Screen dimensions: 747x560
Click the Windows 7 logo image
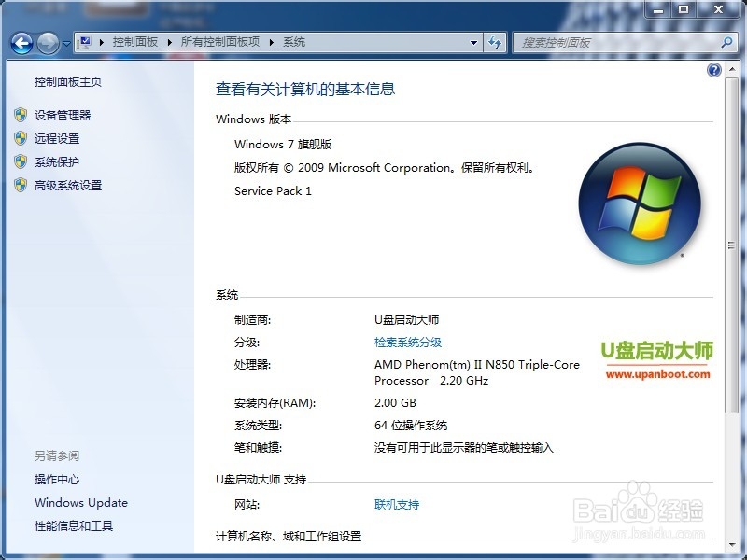(x=640, y=203)
